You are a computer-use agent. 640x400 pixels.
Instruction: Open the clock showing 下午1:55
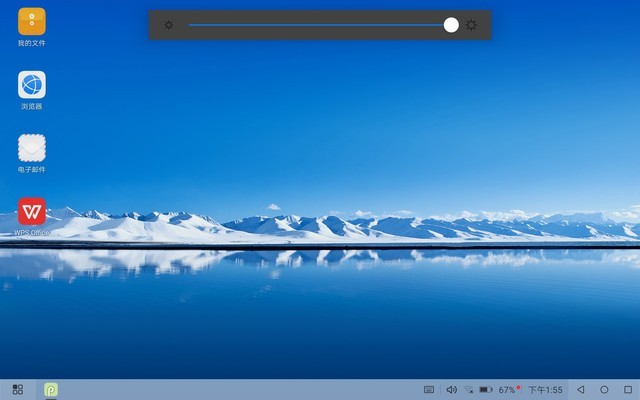[545, 389]
